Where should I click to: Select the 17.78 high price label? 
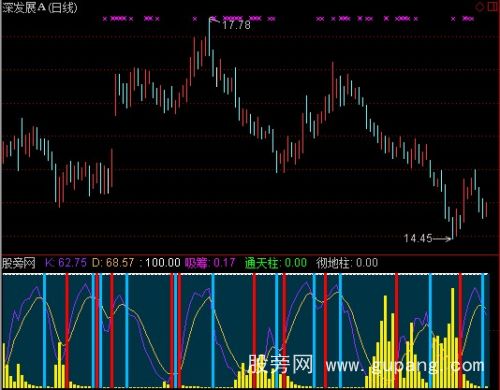click(x=236, y=25)
